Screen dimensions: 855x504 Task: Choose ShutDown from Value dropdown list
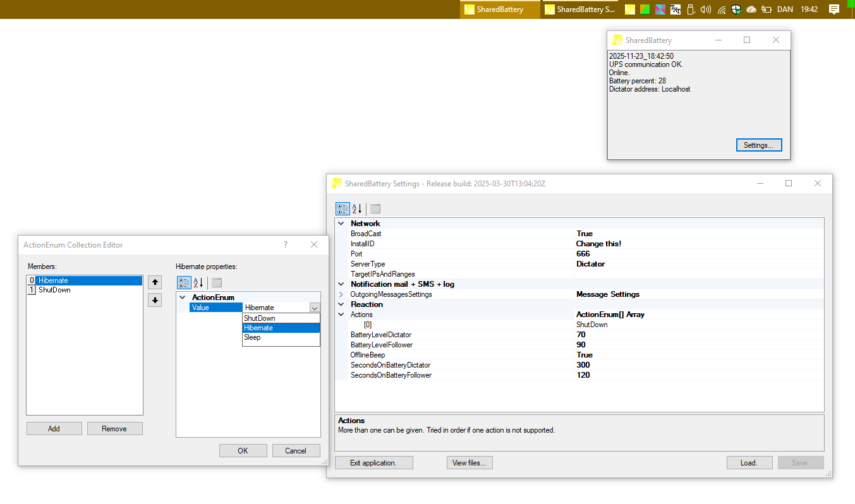click(x=281, y=318)
